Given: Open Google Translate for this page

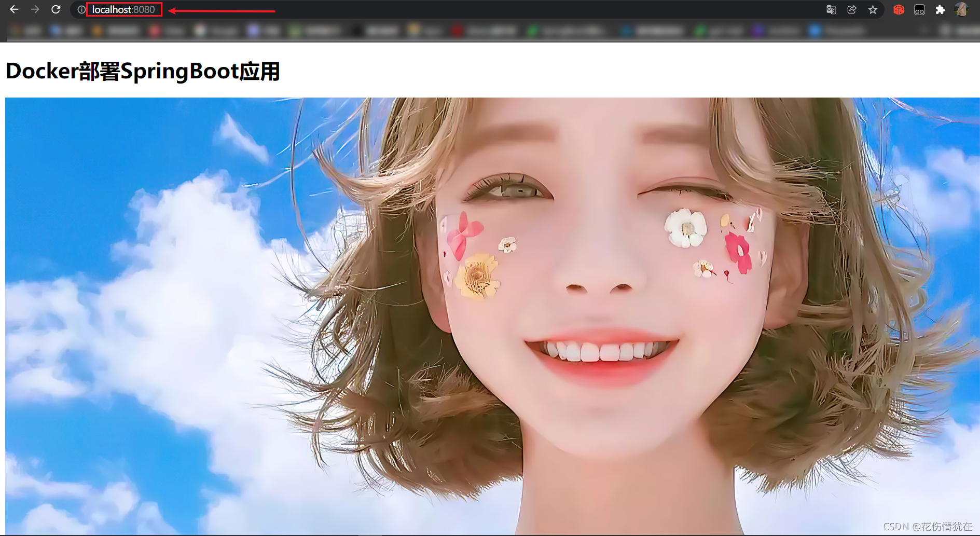Looking at the screenshot, I should [x=831, y=9].
